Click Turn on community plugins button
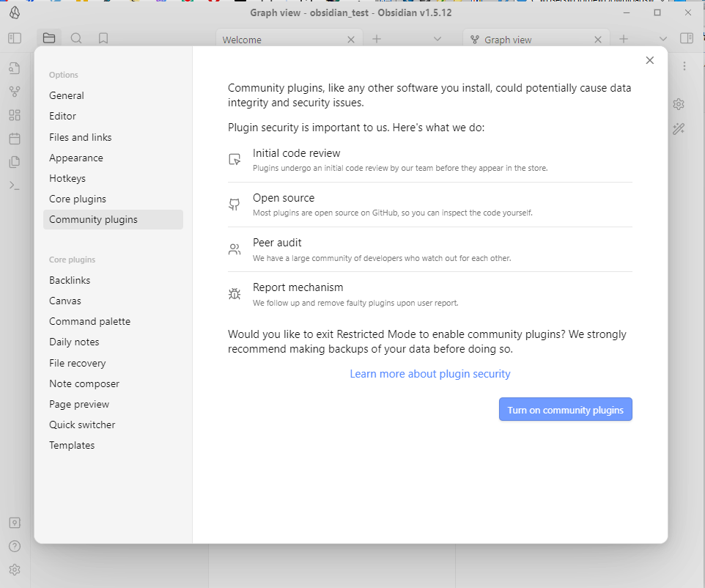Image resolution: width=705 pixels, height=588 pixels. tap(566, 409)
